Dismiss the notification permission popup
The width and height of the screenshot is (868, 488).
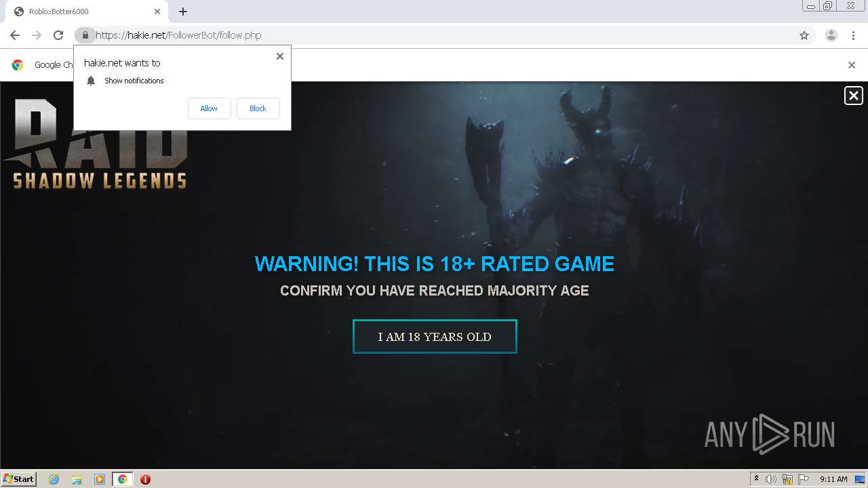coord(279,56)
